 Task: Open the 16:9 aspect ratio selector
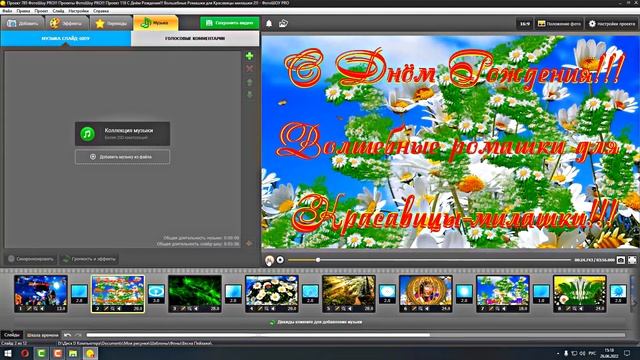click(x=524, y=24)
